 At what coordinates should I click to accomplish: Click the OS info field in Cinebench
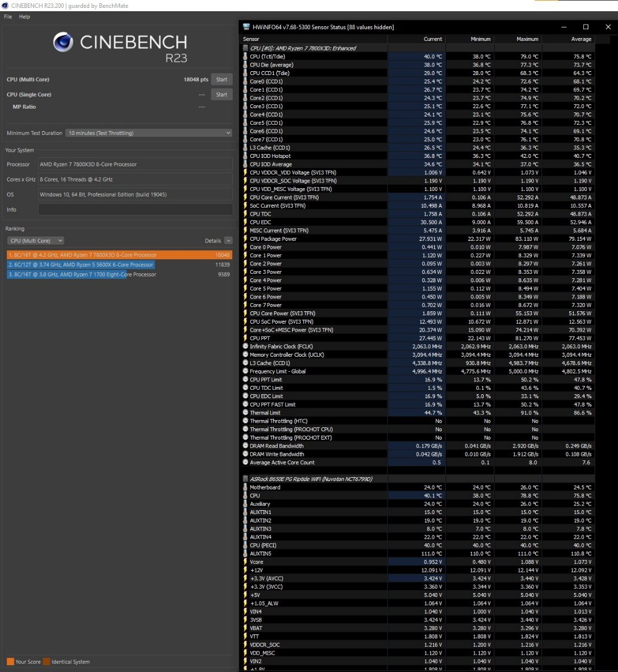click(135, 194)
